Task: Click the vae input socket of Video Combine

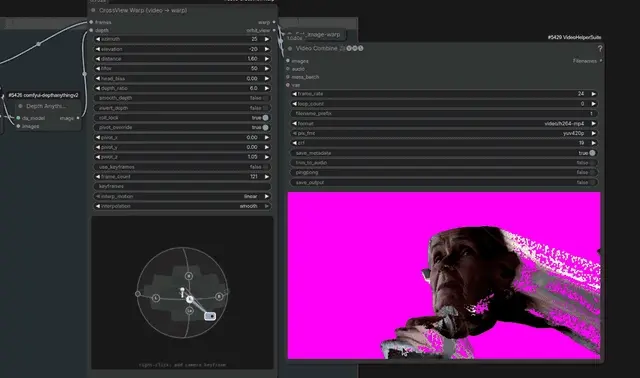Action: point(288,85)
